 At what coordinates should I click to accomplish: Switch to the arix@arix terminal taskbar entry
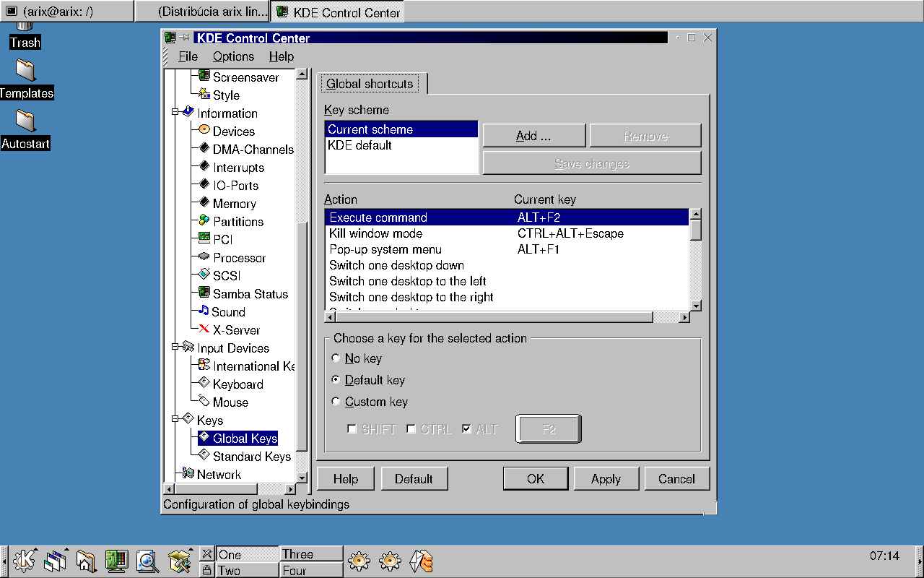tap(66, 12)
